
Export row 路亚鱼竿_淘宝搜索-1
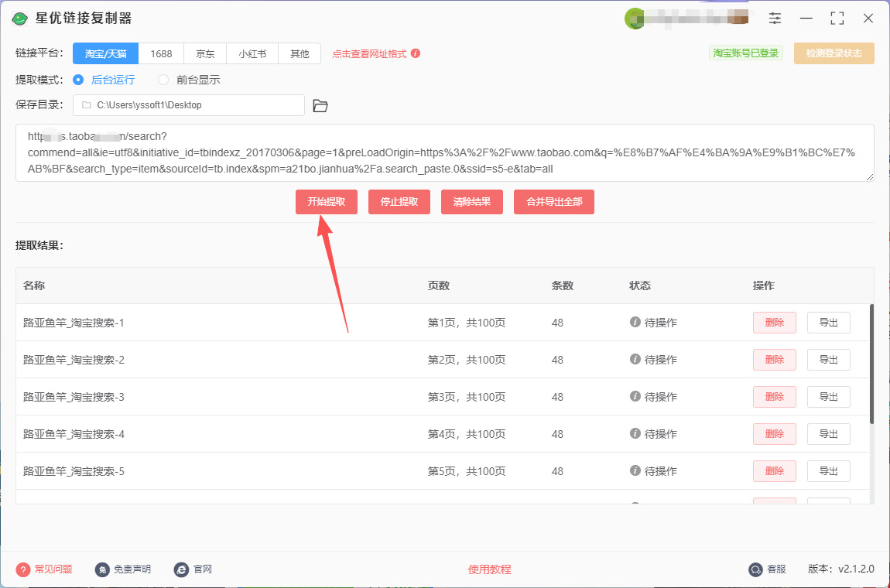tap(829, 323)
